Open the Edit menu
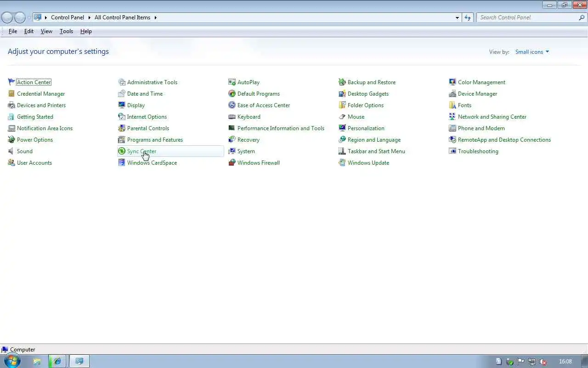This screenshot has width=588, height=368. pyautogui.click(x=29, y=31)
